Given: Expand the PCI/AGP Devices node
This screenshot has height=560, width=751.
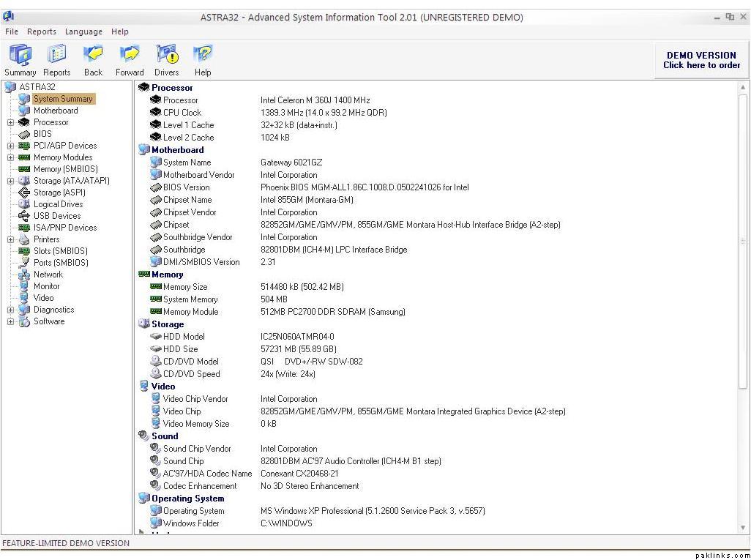Looking at the screenshot, I should [x=11, y=146].
